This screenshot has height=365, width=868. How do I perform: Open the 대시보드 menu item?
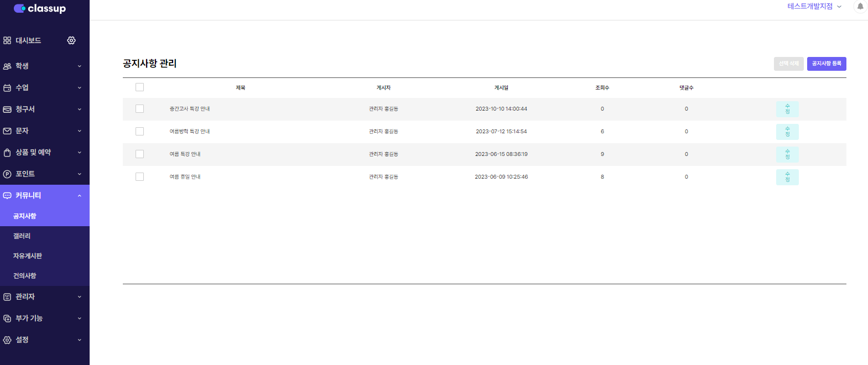[28, 40]
